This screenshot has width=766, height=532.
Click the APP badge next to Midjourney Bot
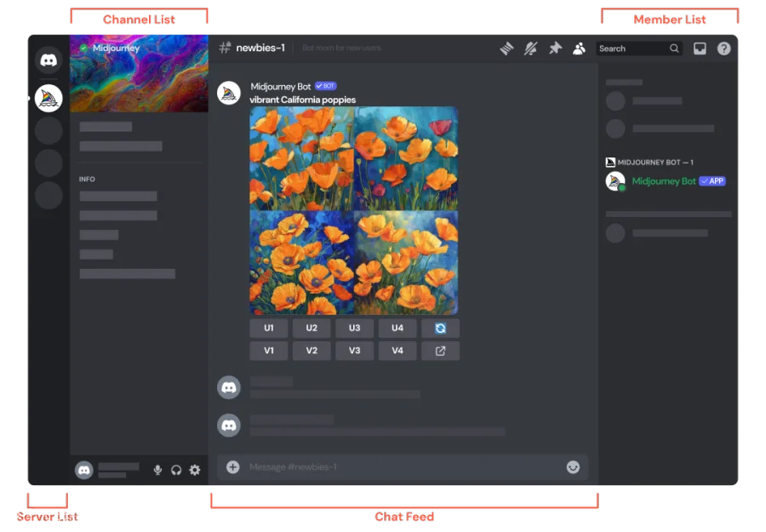[712, 181]
